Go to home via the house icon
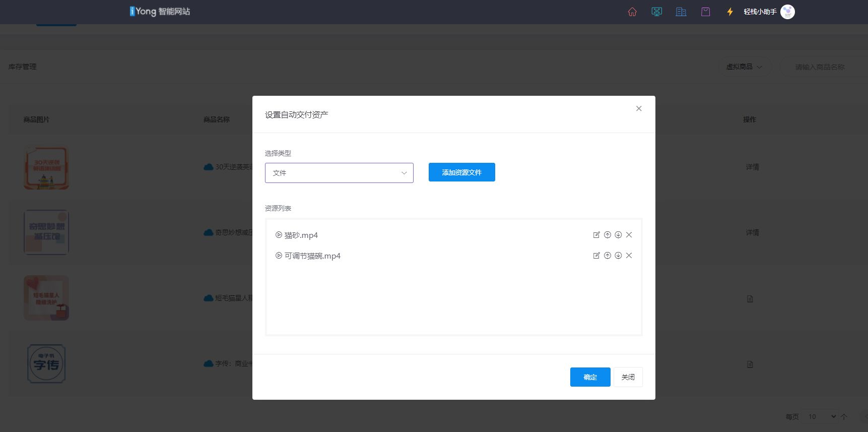 click(x=632, y=12)
